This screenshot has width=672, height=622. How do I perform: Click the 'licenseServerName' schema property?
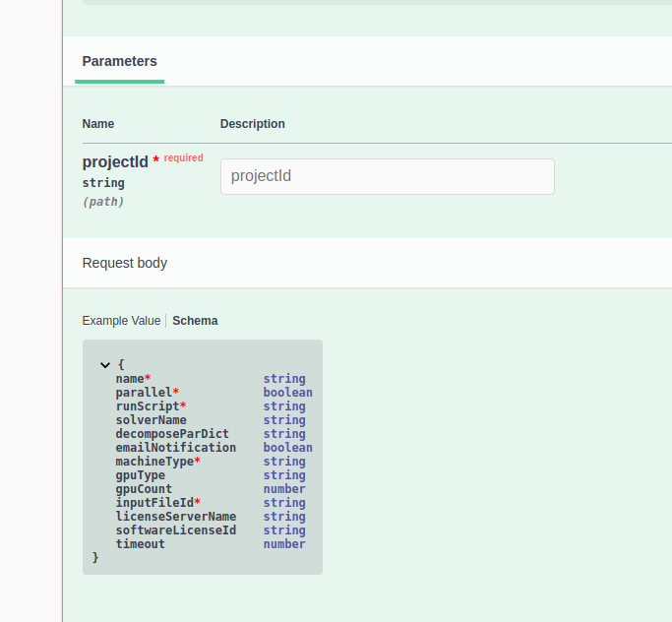tap(176, 517)
